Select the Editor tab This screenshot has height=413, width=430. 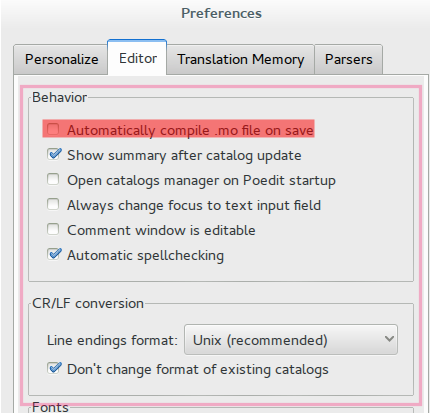click(x=137, y=58)
